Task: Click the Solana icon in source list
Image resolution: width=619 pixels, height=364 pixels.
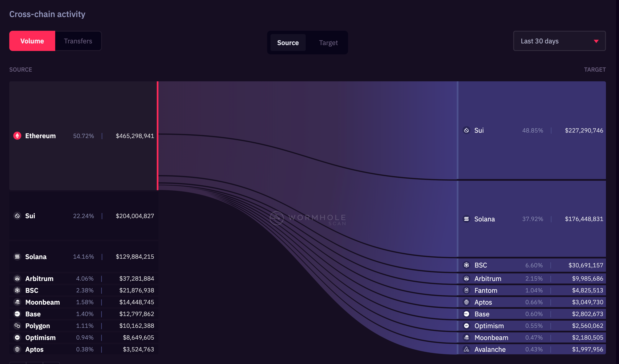Action: [x=17, y=257]
